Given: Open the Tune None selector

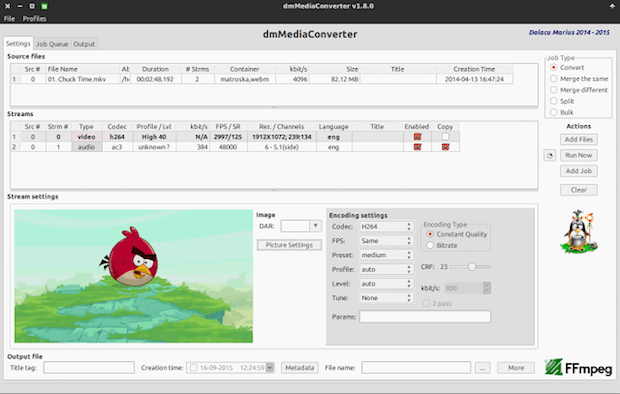Looking at the screenshot, I should pos(386,298).
